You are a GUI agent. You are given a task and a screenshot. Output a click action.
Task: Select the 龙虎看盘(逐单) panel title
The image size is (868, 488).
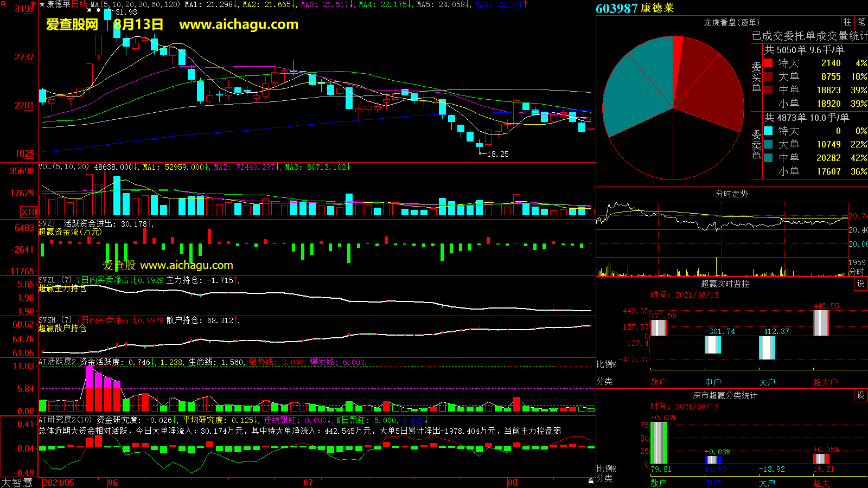pos(731,22)
